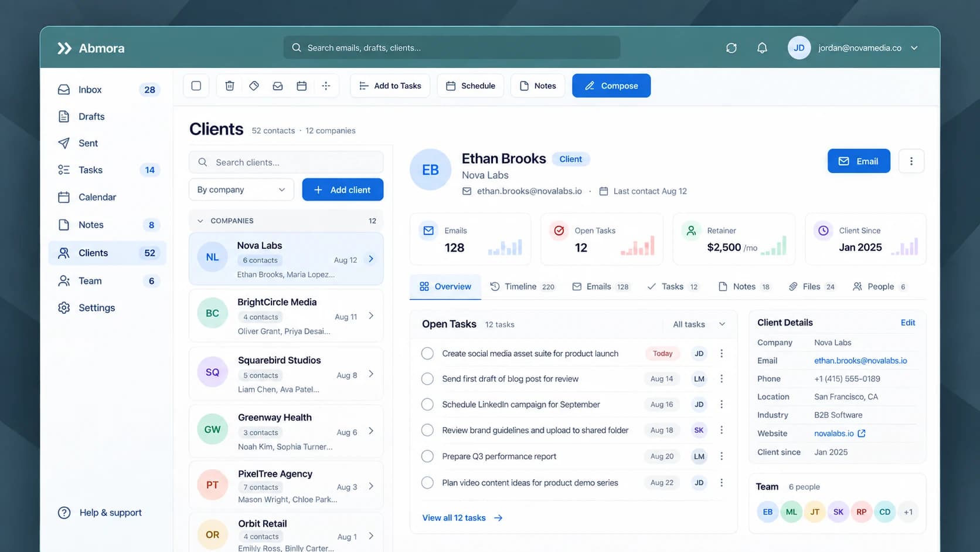980x552 pixels.
Task: Toggle the select-all checkbox in toolbar
Action: click(196, 86)
